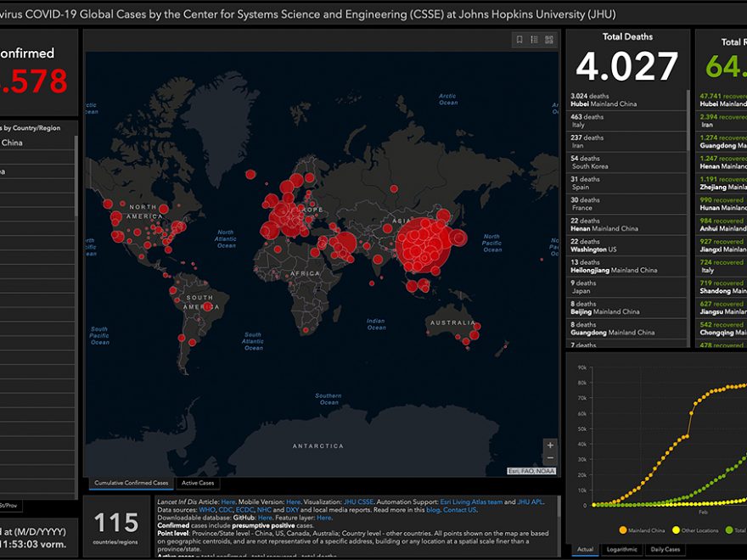Viewport: 747px width, 560px height.
Task: Open the ECDC data source link
Action: pyautogui.click(x=244, y=510)
